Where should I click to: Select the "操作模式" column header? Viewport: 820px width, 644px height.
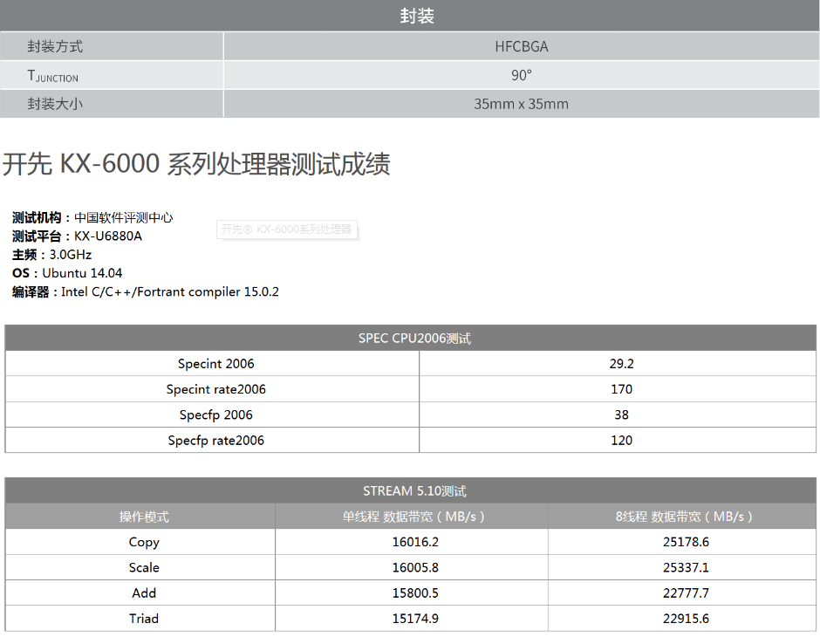(140, 517)
